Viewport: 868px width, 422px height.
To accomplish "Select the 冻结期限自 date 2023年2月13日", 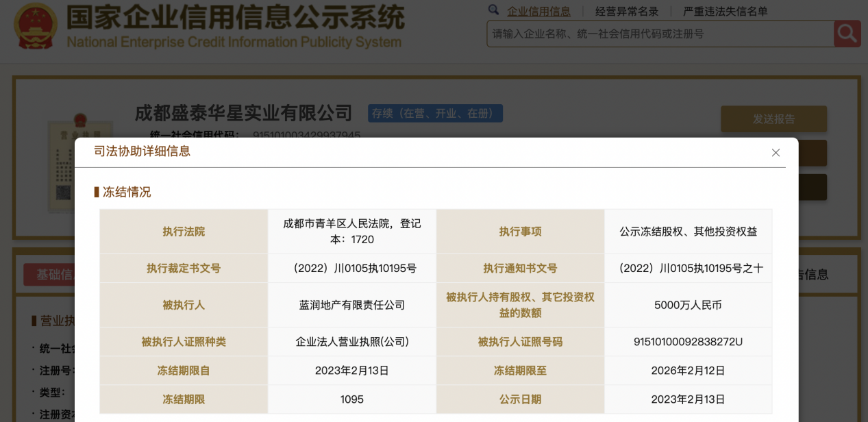I will [x=352, y=371].
